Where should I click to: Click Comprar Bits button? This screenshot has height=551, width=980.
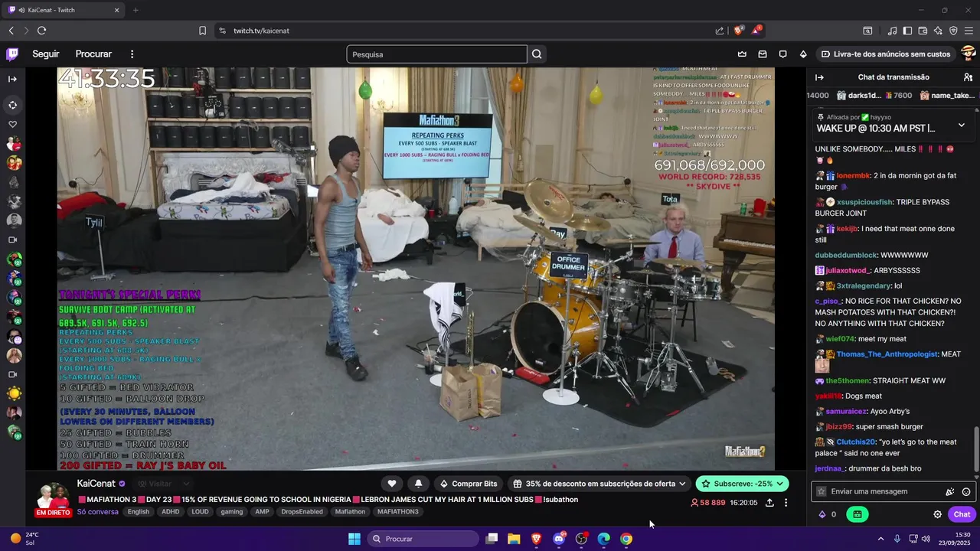click(x=468, y=484)
